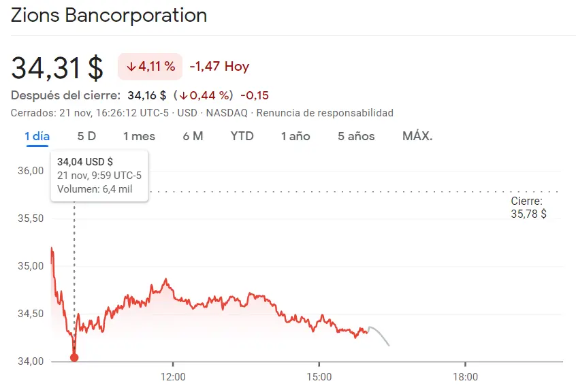The image size is (576, 392).
Task: Open the MÁX. historical chart
Action: click(x=417, y=136)
